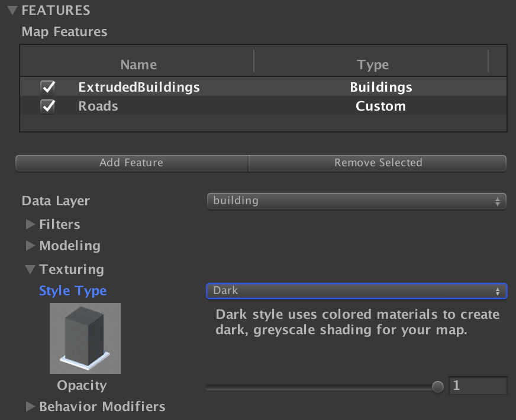Screen dimensions: 516x420
Task: Click the Opacity slider handle
Action: (438, 386)
